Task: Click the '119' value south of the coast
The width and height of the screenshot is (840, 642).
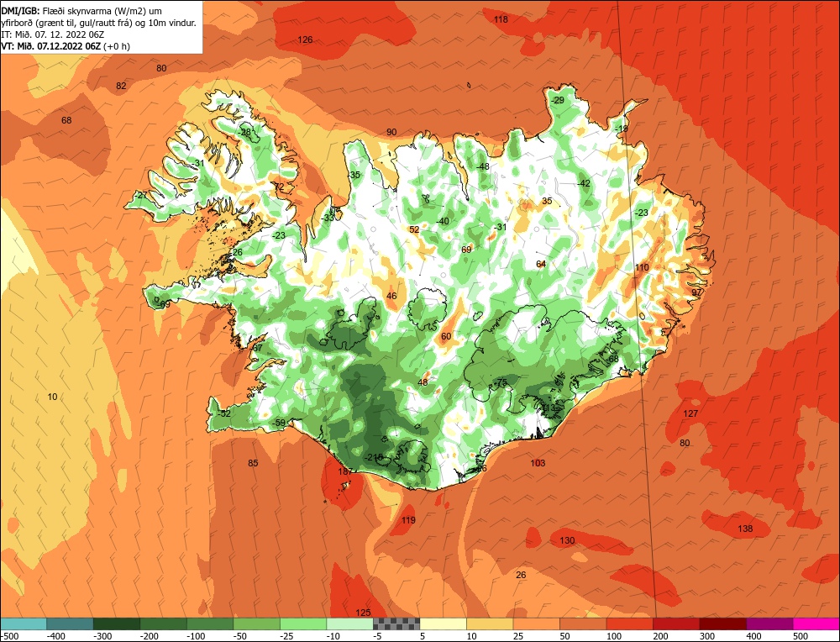Action: (408, 520)
